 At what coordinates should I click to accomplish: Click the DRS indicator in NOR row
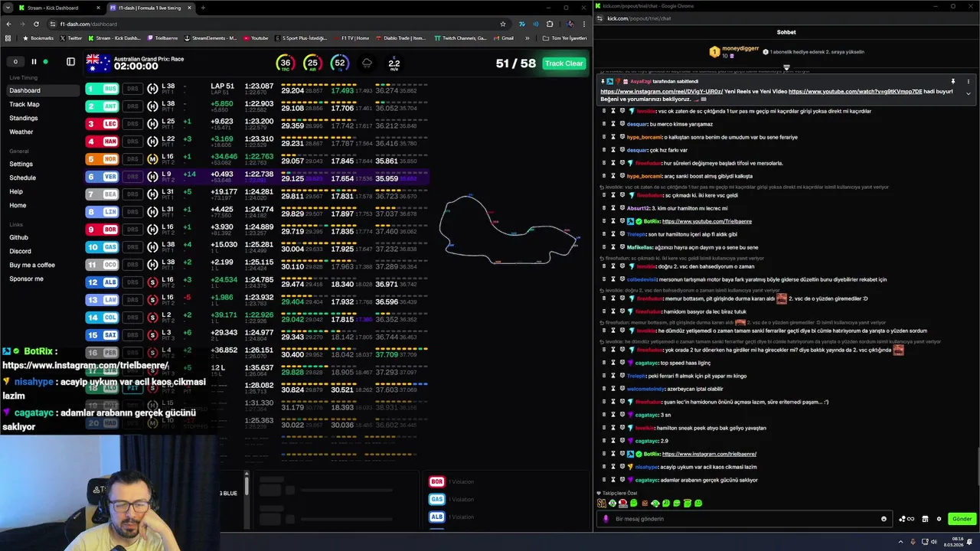click(132, 159)
